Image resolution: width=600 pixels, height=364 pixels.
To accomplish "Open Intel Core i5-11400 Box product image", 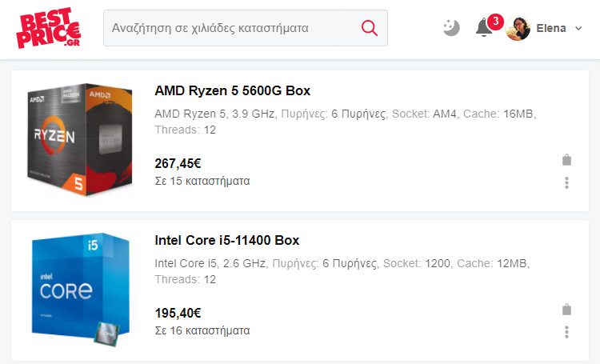I will coord(80,290).
